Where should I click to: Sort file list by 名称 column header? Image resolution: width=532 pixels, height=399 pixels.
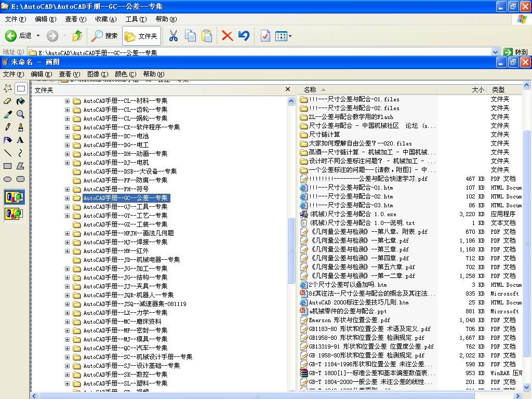point(367,89)
